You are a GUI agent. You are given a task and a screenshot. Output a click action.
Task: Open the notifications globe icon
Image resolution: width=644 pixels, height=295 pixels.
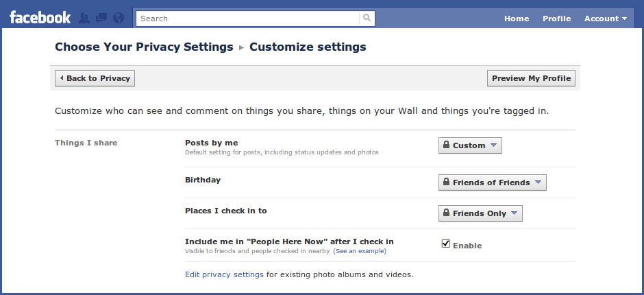pyautogui.click(x=117, y=19)
